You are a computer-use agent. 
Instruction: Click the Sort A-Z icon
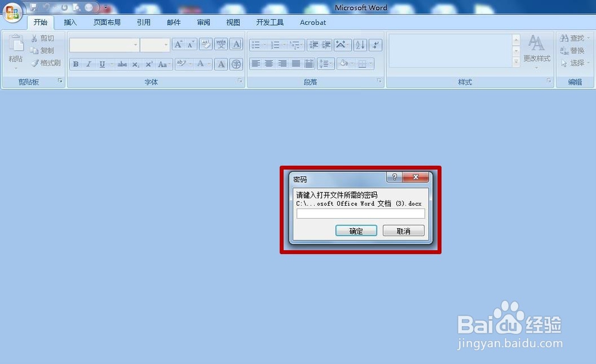360,45
